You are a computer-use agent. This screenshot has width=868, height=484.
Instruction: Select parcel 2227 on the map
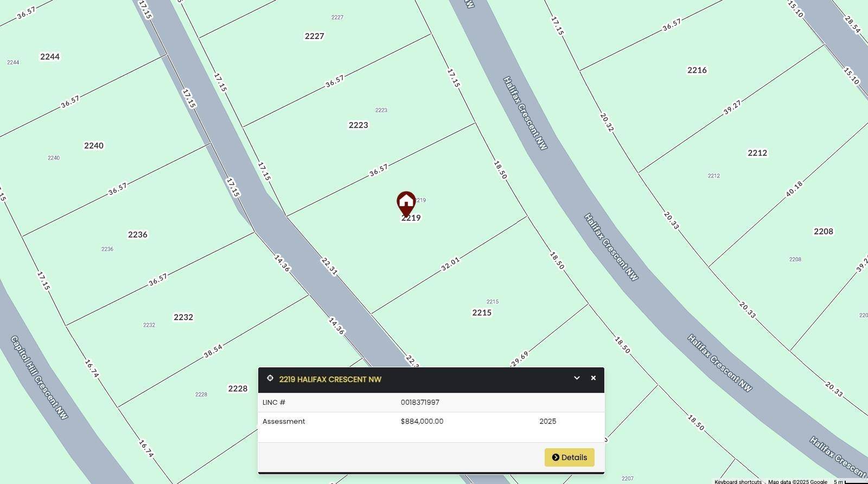[x=315, y=36]
